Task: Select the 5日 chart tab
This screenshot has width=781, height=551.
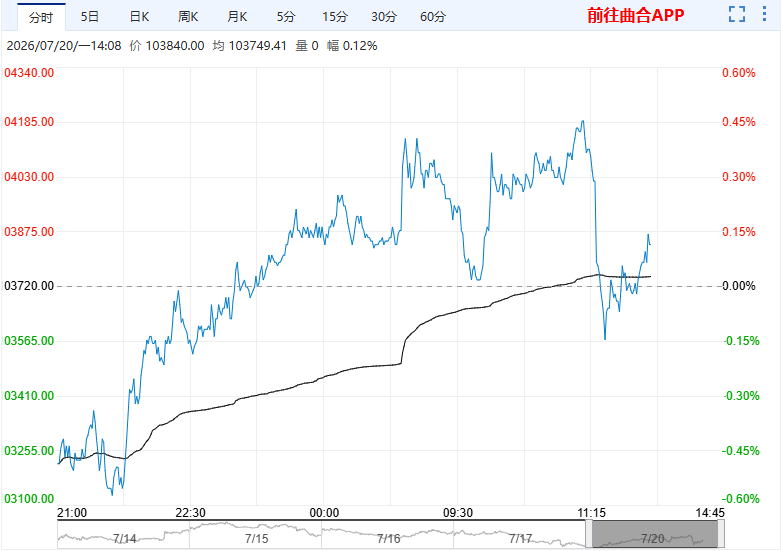Action: 90,16
